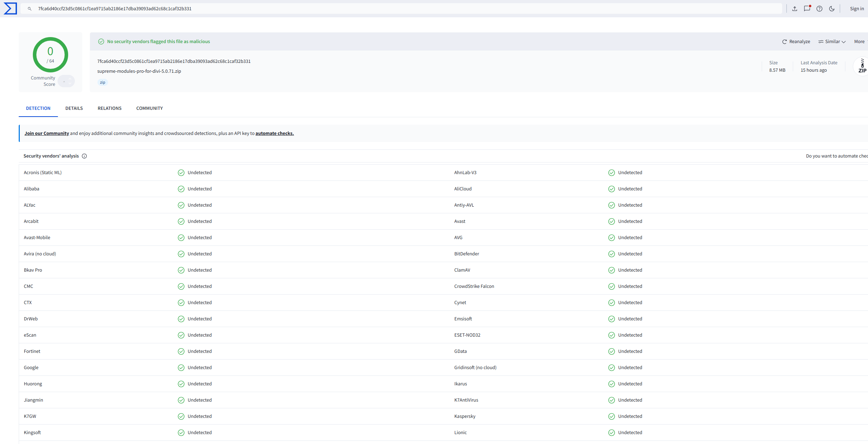
Task: Click the green check icon in the banner
Action: 101,42
